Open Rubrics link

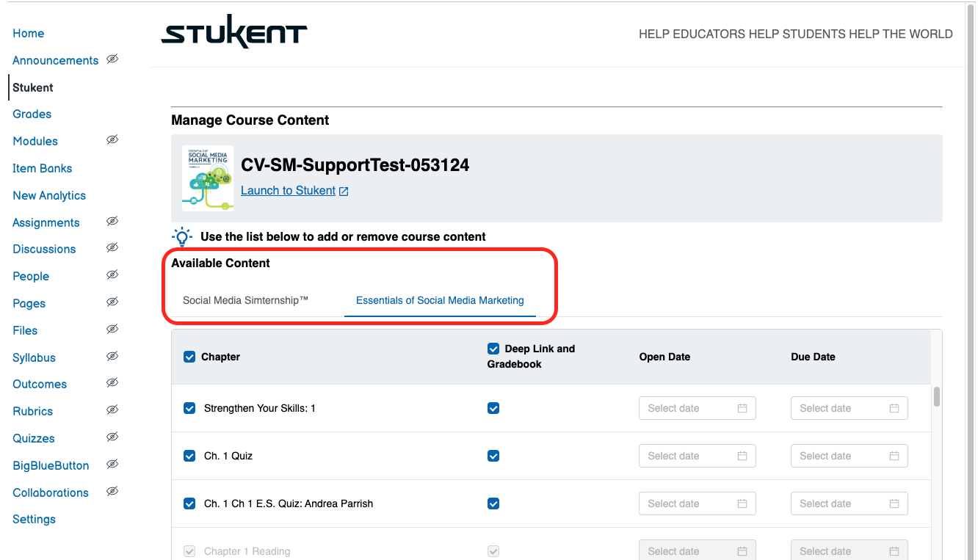[32, 411]
